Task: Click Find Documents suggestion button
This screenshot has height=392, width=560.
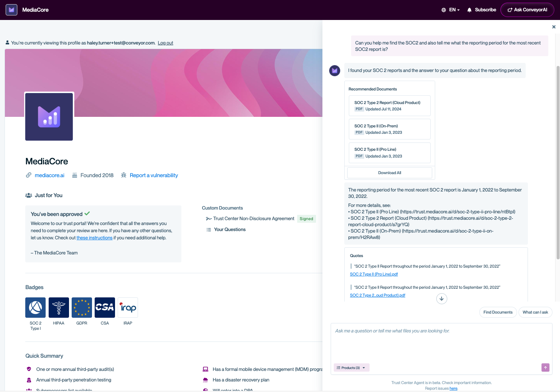Action: (x=498, y=312)
